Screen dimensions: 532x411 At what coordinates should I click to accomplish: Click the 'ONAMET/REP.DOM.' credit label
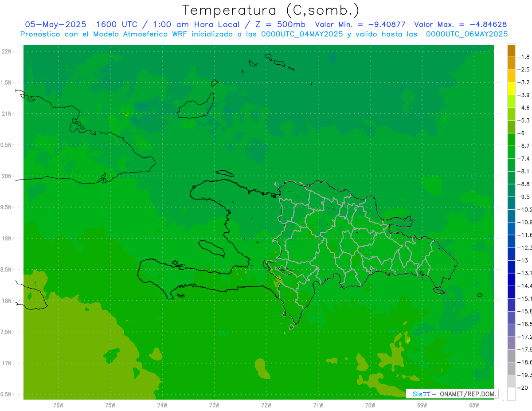point(467,394)
